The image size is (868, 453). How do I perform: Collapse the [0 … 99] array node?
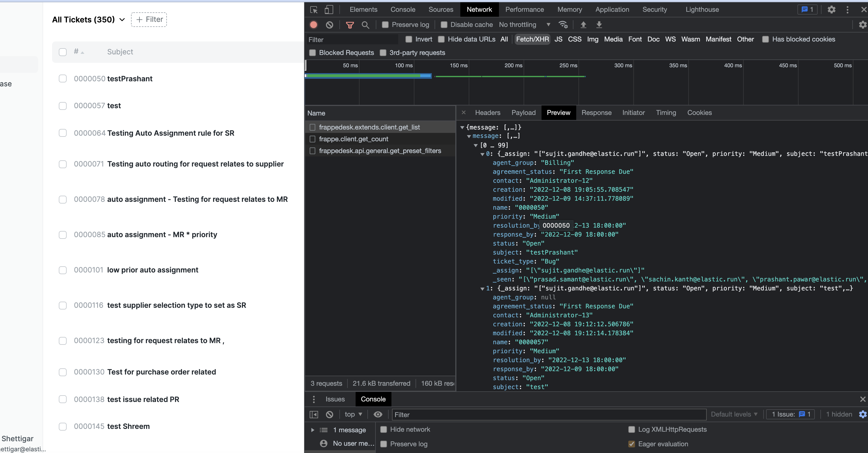[475, 145]
